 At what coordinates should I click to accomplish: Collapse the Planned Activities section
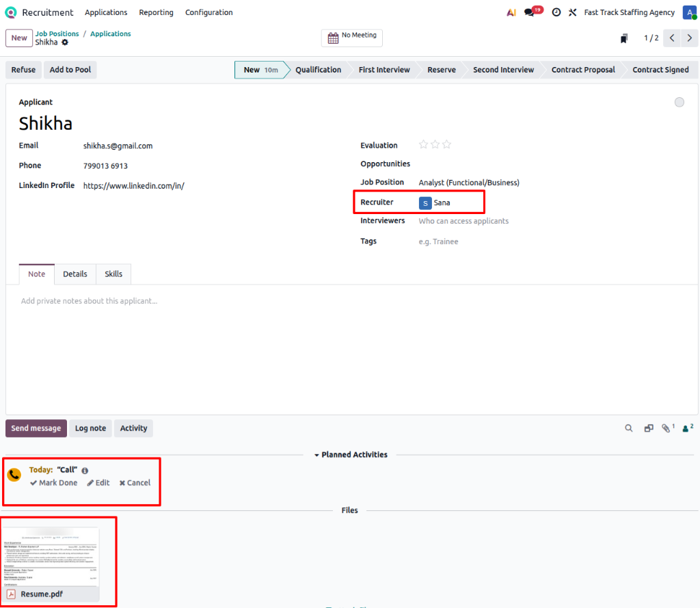[x=353, y=455]
